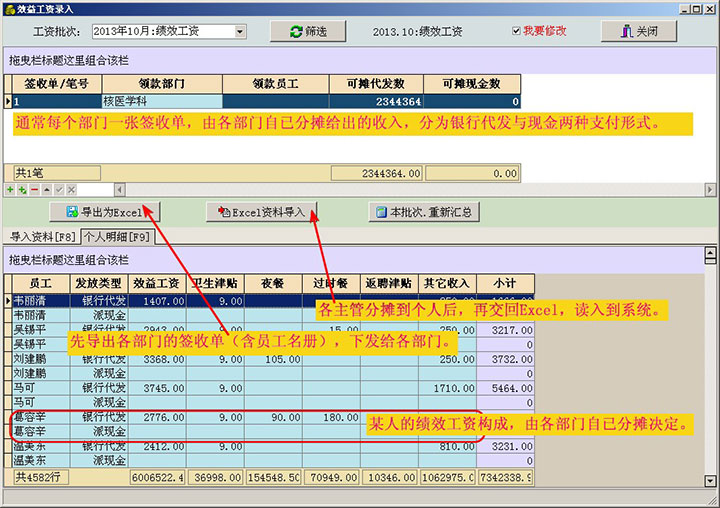Click Excel资料导入 import button
The width and height of the screenshot is (720, 508).
(262, 212)
